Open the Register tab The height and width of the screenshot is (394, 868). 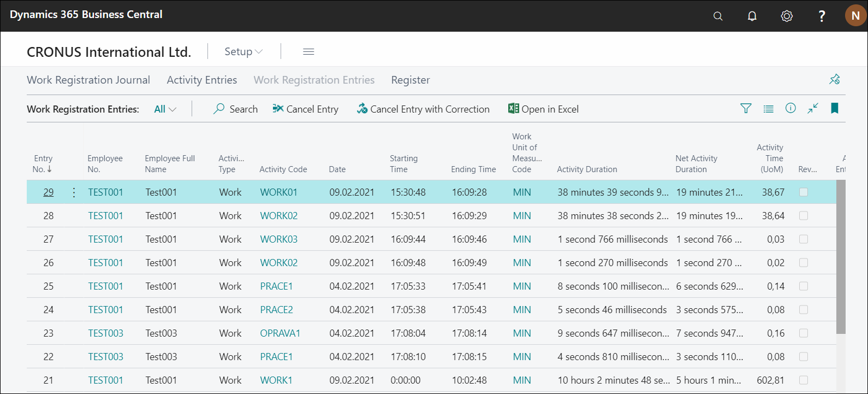point(411,80)
